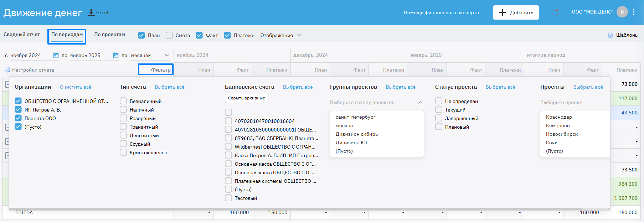Check Наличный account type
This screenshot has height=222, width=644.
[x=123, y=109]
